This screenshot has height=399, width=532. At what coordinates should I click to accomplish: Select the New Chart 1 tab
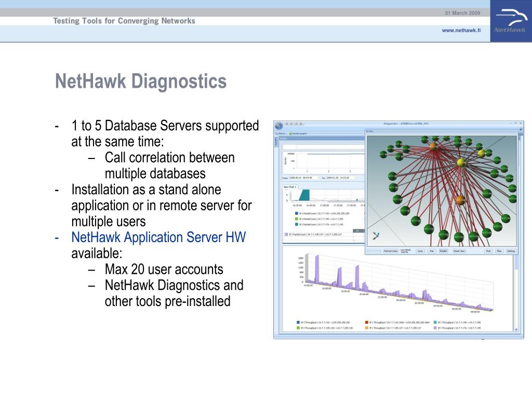tap(290, 187)
